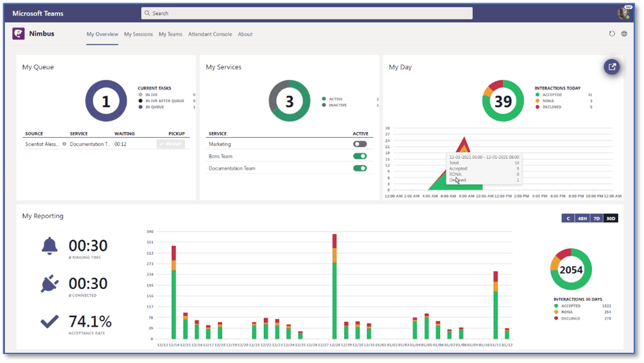Click the red Declined legend dot in My Day

point(538,107)
